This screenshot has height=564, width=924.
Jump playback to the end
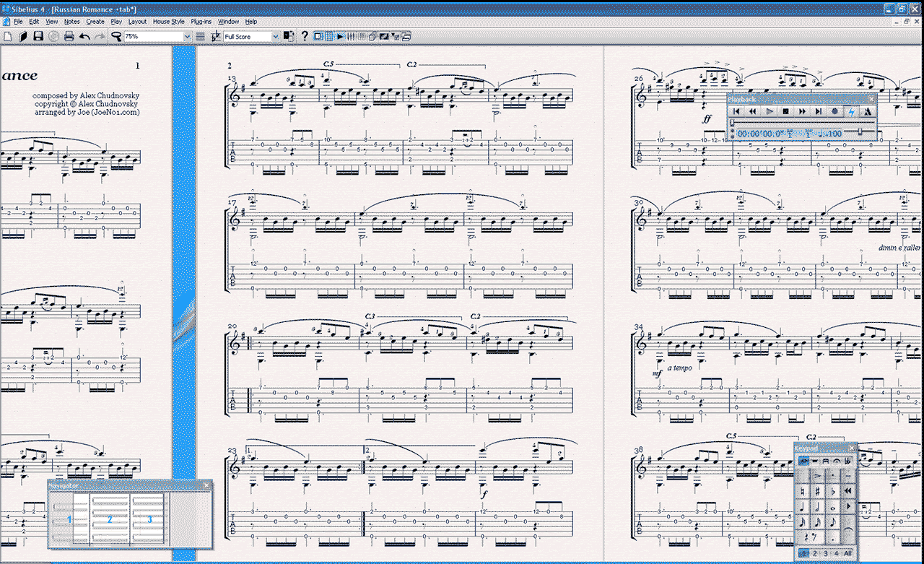(819, 111)
